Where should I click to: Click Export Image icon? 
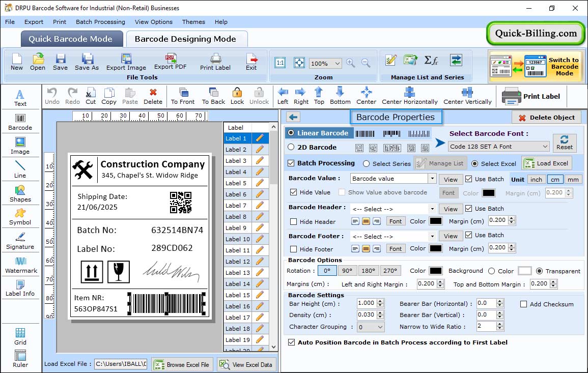coord(126,62)
